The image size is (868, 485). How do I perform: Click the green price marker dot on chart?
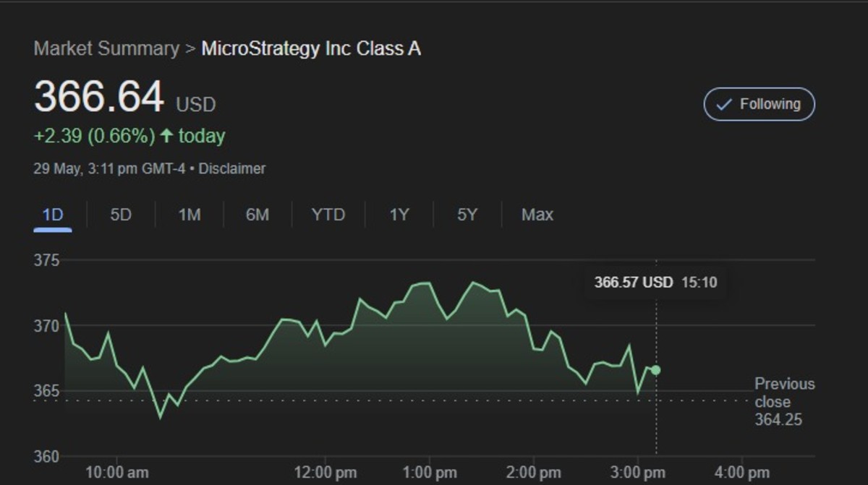(655, 369)
